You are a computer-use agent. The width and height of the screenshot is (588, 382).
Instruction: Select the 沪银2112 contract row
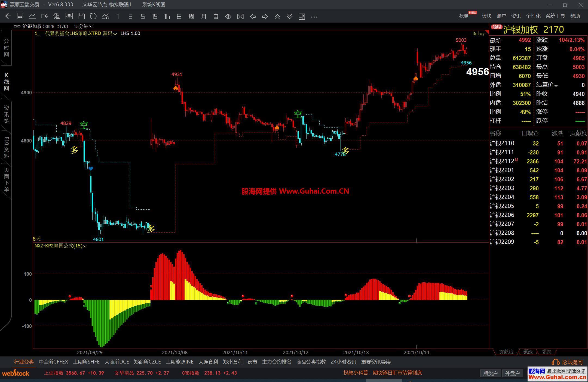(x=502, y=161)
